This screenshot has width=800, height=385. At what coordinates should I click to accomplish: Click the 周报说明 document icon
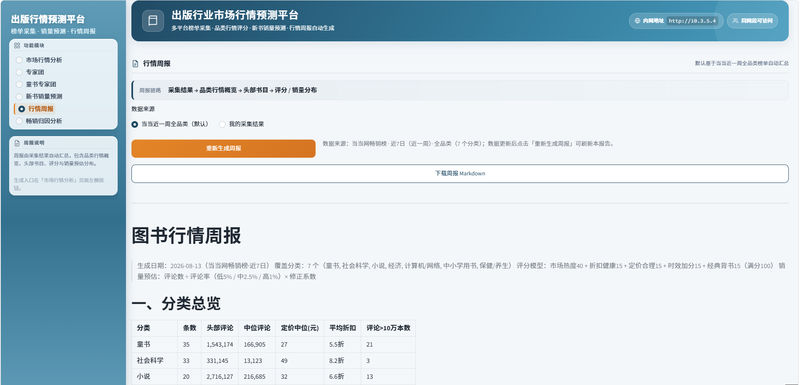coord(17,143)
